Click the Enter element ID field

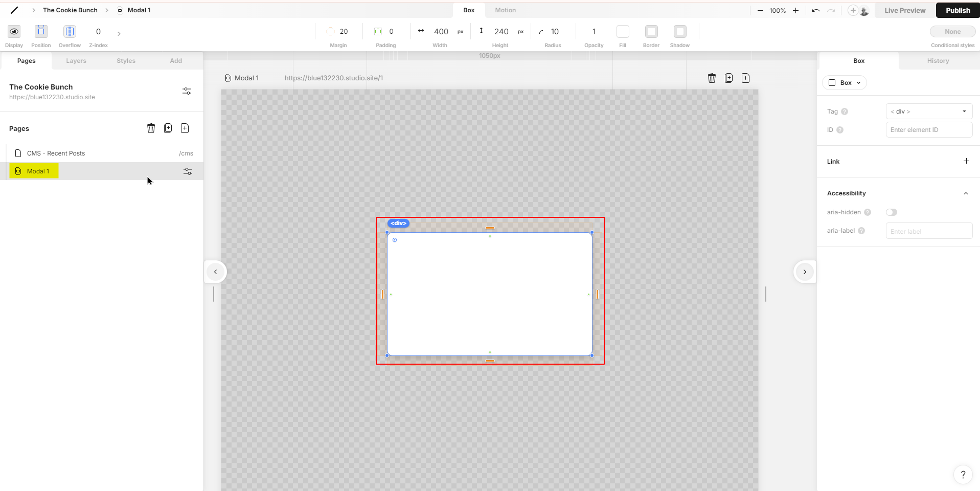[928, 130]
